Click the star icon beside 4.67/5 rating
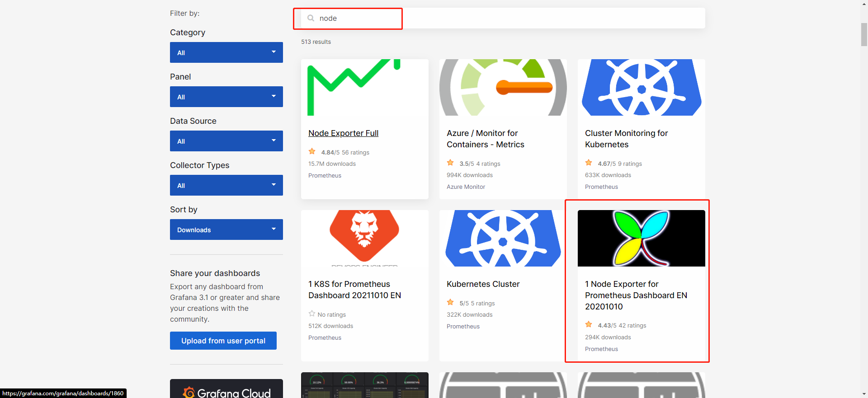The image size is (868, 398). [589, 163]
